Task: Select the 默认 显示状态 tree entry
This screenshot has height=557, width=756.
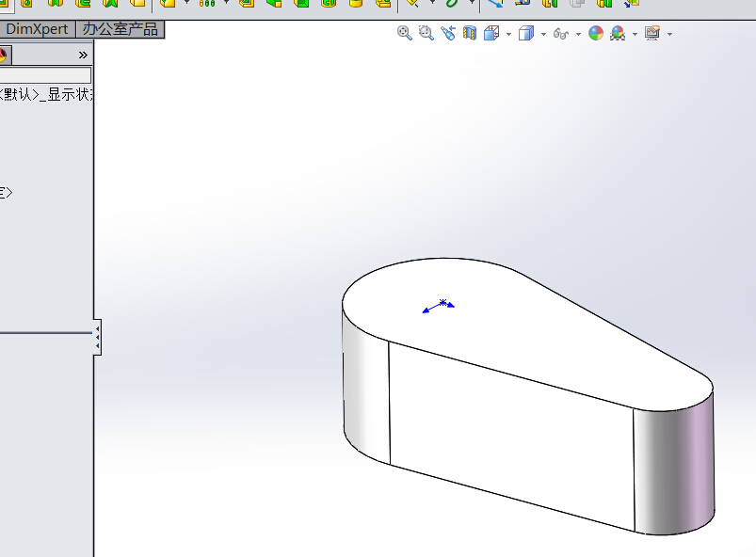Action: tap(46, 94)
